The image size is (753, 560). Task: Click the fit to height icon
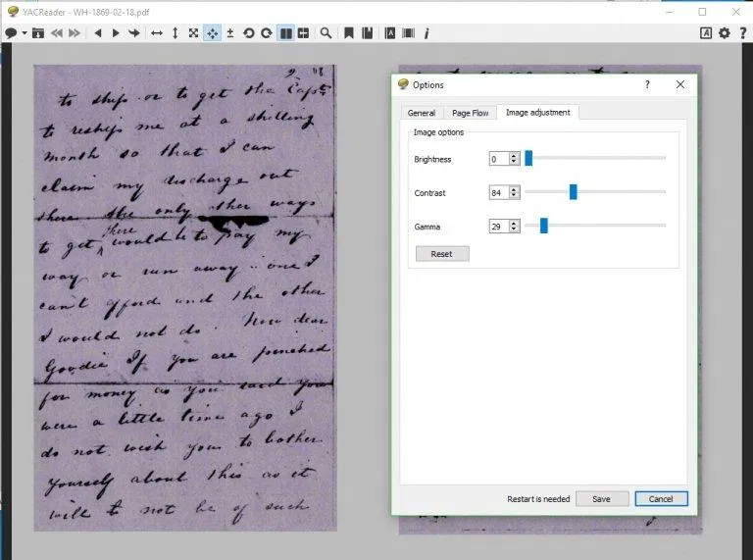point(175,32)
